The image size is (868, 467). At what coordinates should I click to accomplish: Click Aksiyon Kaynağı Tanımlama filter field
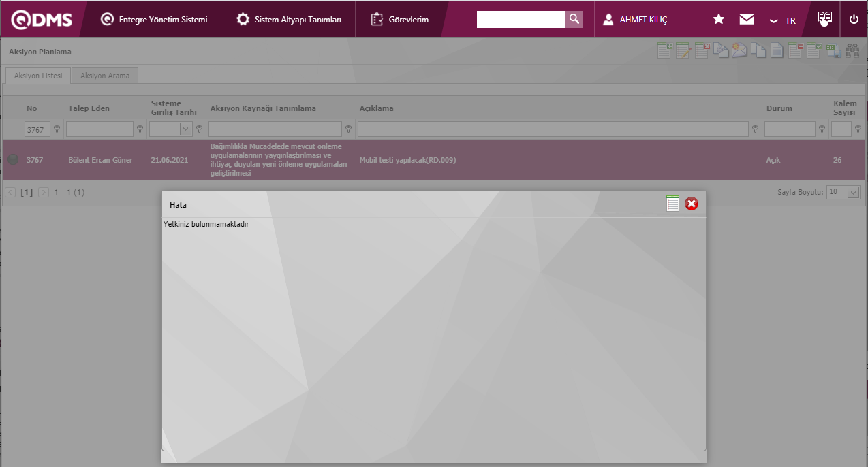[275, 129]
